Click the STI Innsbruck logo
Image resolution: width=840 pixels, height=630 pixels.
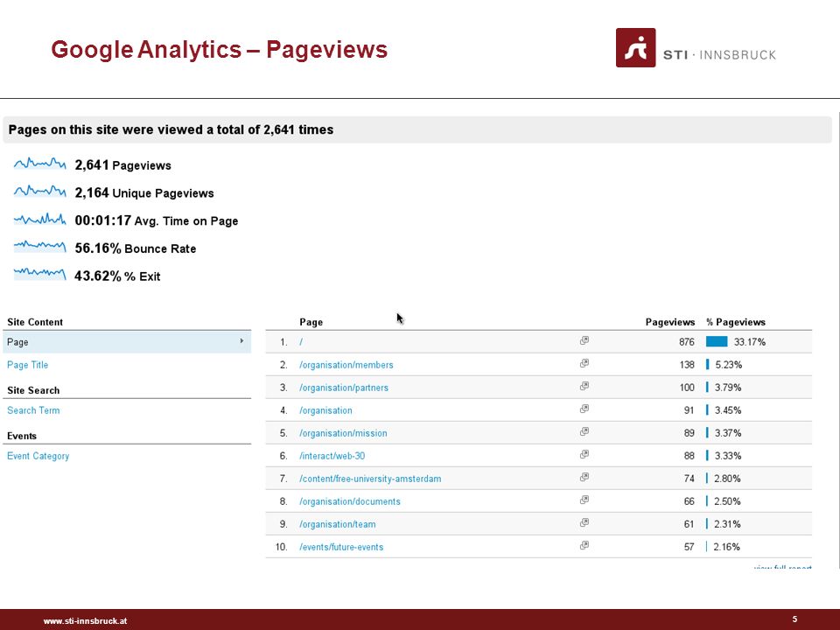tap(696, 47)
